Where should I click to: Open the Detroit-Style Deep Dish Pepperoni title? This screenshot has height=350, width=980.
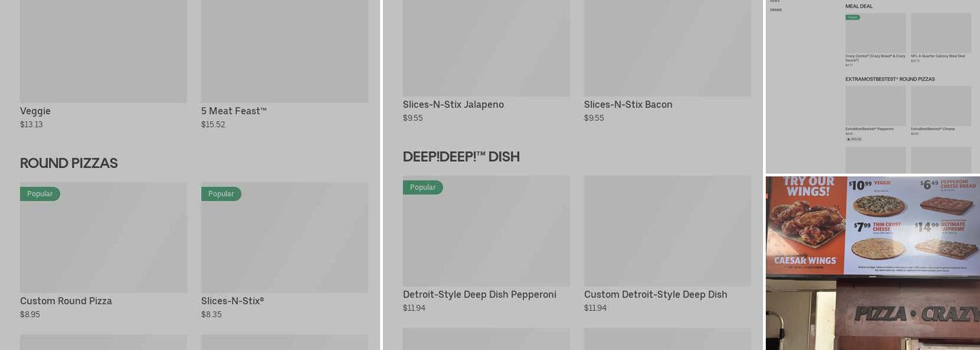pos(479,295)
